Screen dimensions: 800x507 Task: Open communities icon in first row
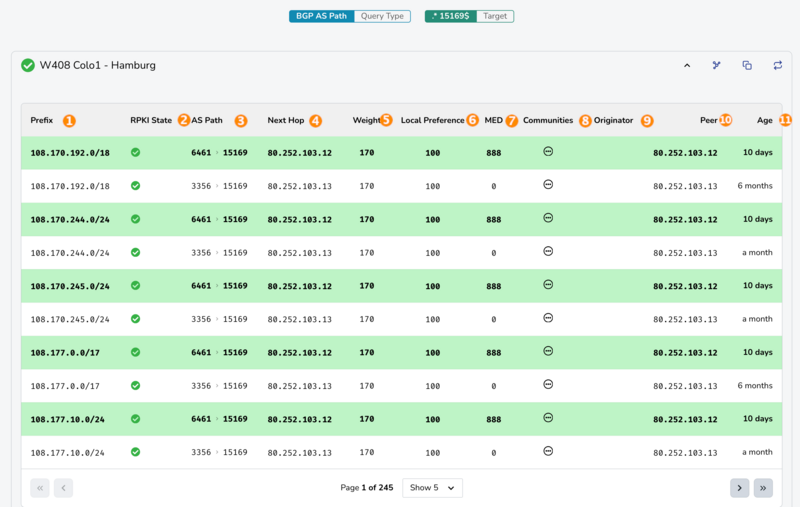[548, 152]
